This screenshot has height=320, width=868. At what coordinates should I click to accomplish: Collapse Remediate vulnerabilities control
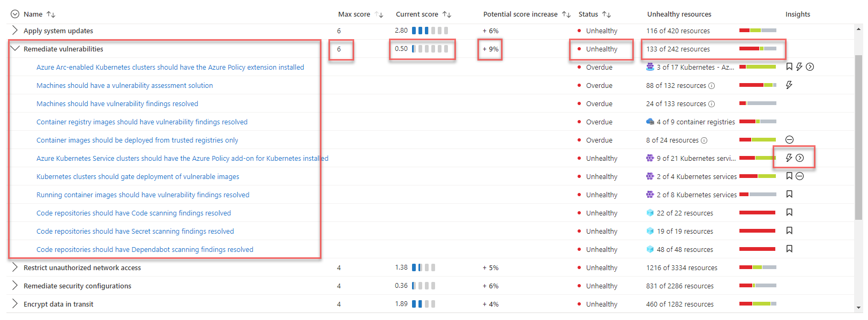(x=15, y=48)
